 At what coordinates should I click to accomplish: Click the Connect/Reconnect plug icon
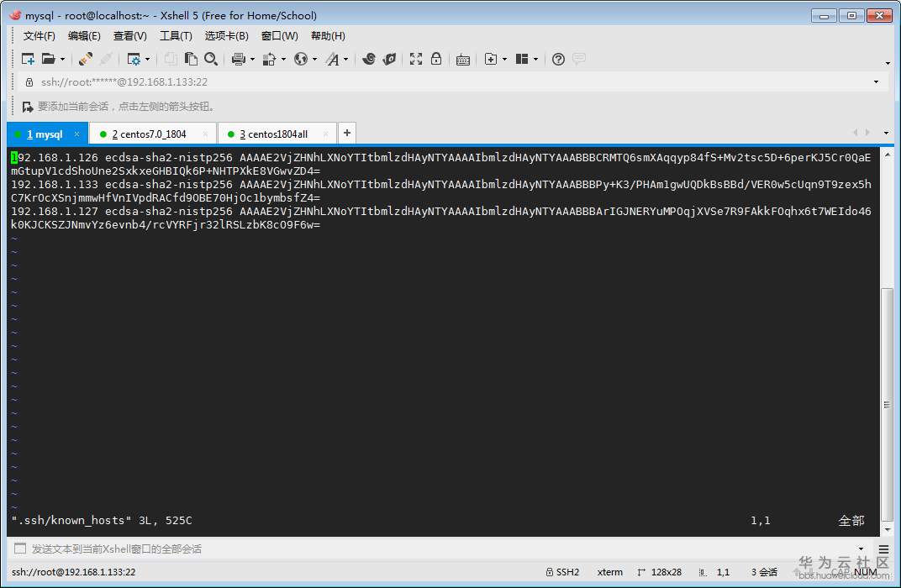point(86,59)
